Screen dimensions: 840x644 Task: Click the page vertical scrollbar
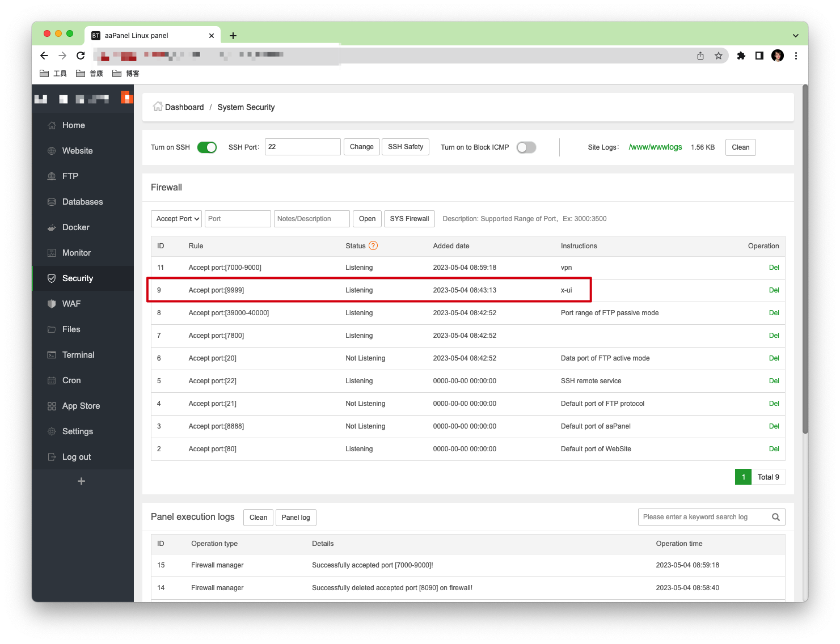[805, 260]
